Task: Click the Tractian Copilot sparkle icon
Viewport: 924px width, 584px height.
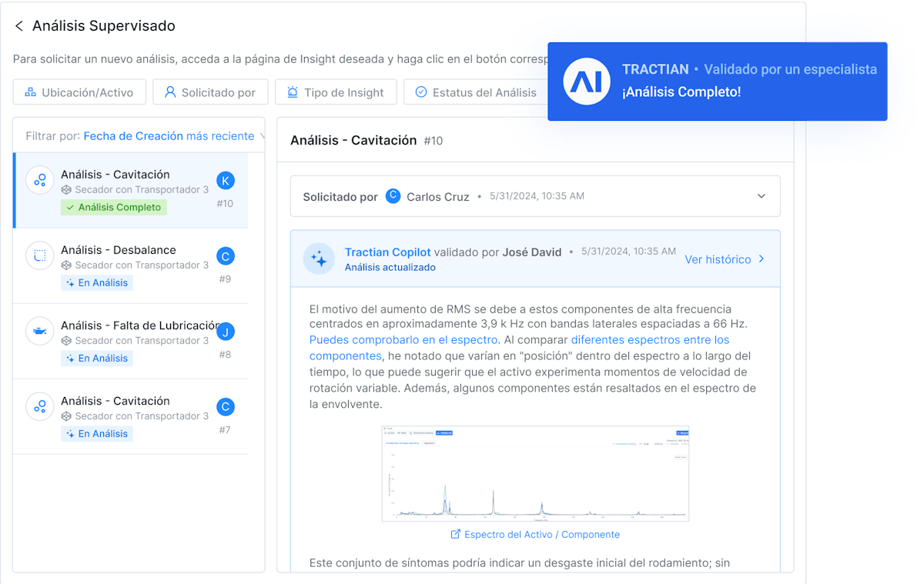Action: (x=319, y=259)
